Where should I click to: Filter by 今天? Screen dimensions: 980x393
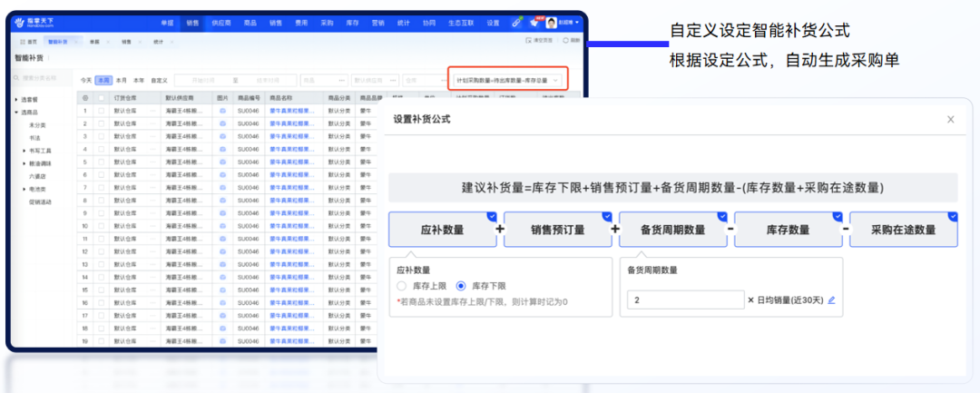click(x=86, y=81)
